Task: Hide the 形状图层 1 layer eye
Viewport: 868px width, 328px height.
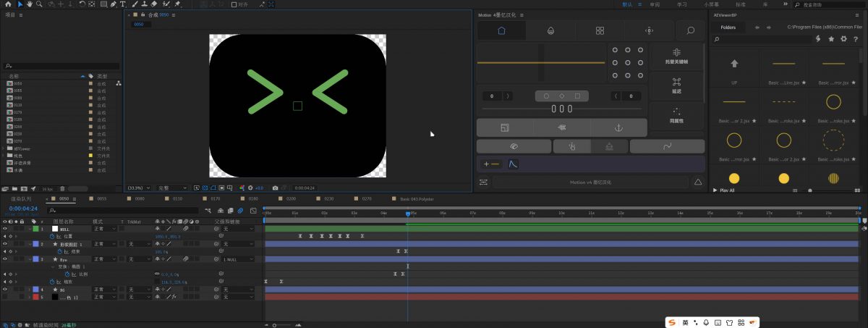Action: pyautogui.click(x=6, y=244)
